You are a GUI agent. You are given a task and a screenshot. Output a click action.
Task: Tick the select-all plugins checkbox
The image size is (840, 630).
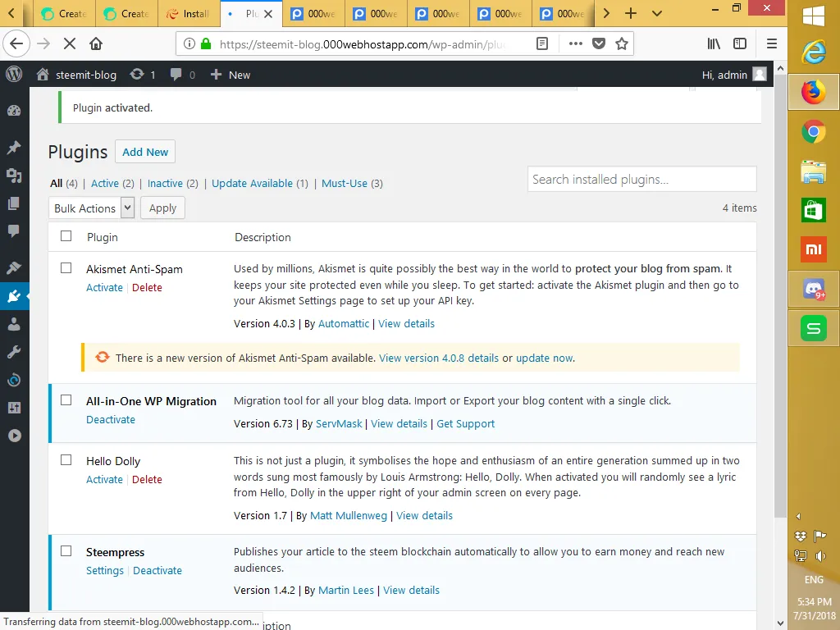(66, 236)
